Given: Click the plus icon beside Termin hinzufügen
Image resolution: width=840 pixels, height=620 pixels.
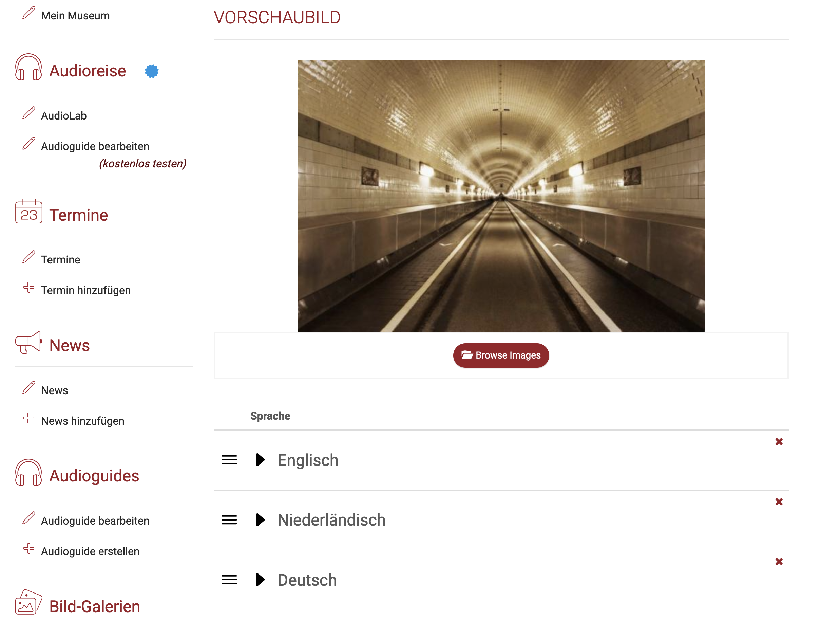Looking at the screenshot, I should (x=29, y=288).
